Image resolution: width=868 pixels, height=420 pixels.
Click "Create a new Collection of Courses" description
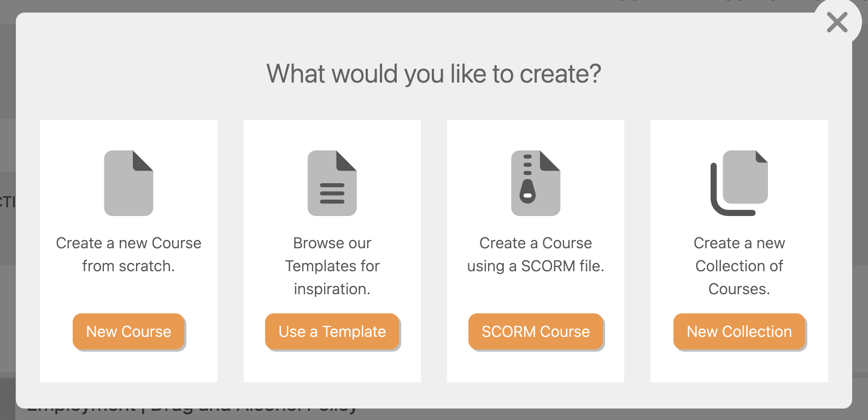tap(739, 266)
